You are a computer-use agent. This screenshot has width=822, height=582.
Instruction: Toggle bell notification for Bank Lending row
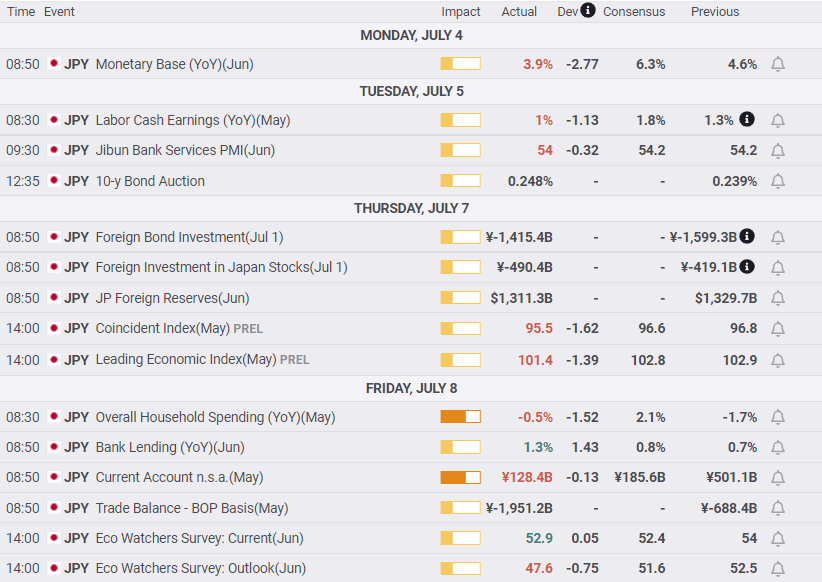pos(778,447)
